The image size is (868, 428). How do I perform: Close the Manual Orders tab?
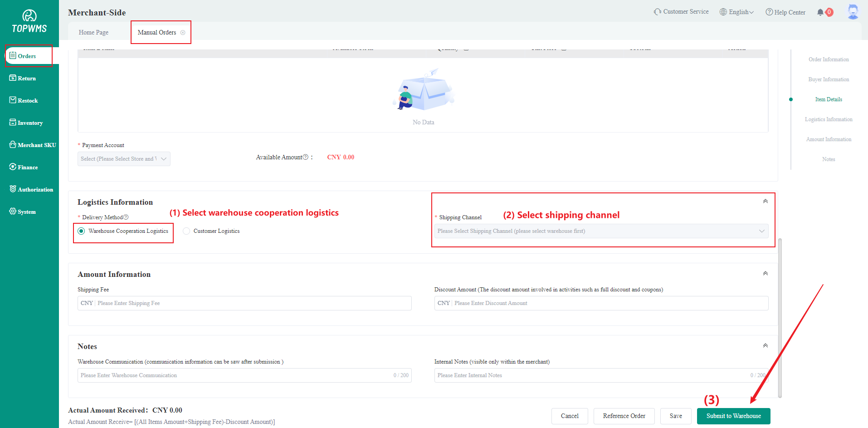183,32
